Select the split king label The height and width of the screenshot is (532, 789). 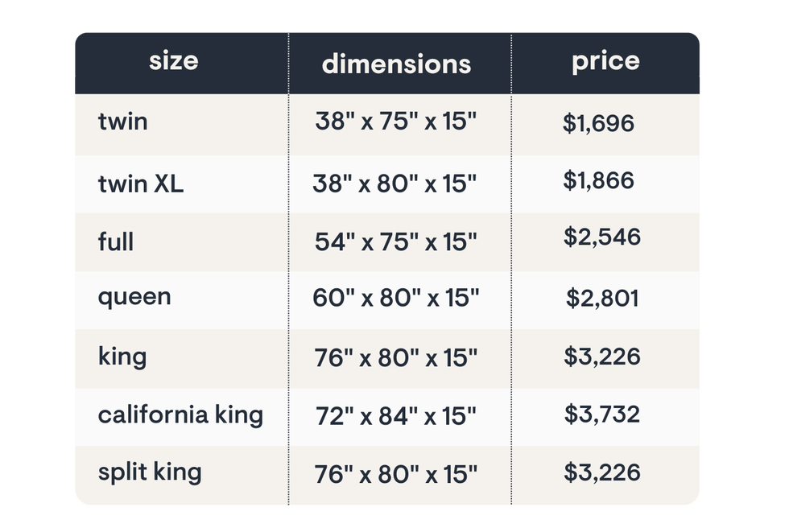150,472
